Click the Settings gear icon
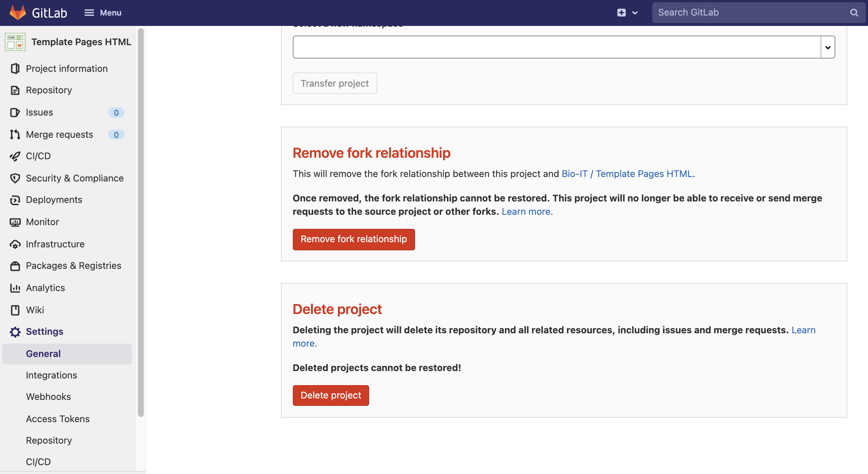This screenshot has height=474, width=868. point(15,332)
